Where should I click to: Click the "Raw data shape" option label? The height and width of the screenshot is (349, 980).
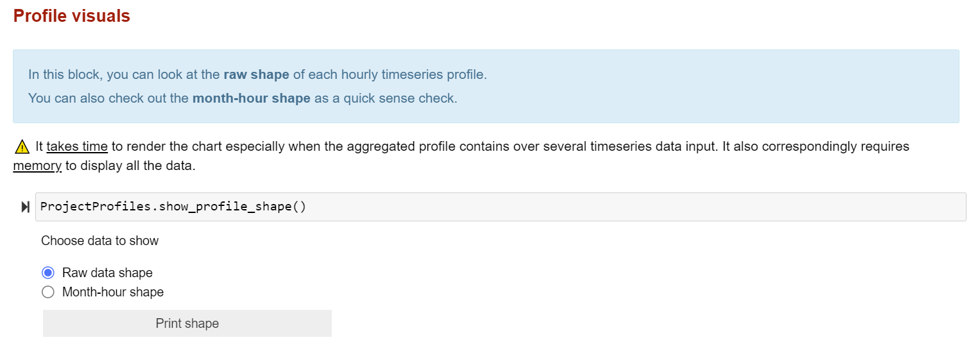point(107,273)
